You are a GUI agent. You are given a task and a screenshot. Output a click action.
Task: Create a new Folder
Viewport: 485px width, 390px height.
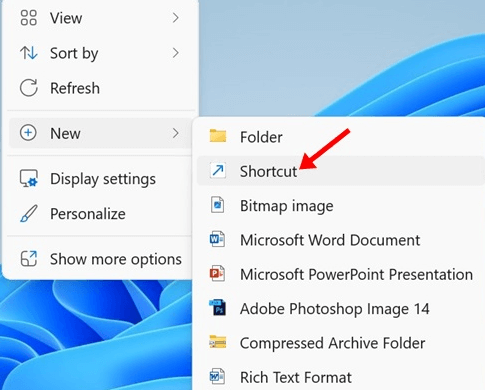pyautogui.click(x=341, y=137)
